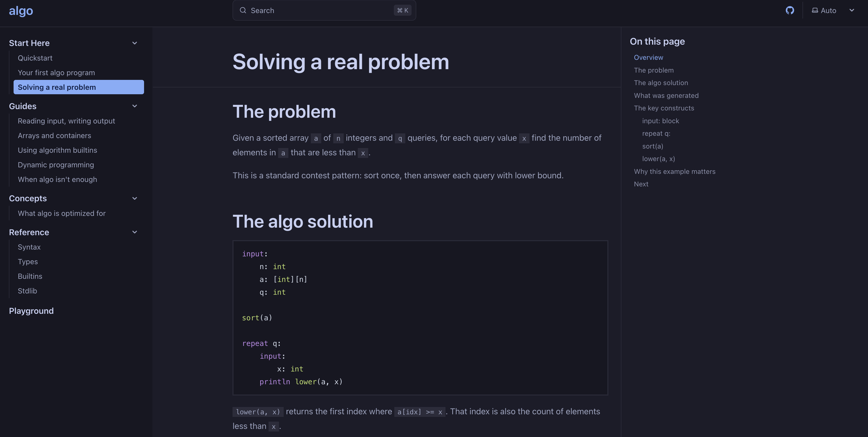Screen dimensions: 868x437
Task: Open the Playground page
Action: [x=31, y=311]
